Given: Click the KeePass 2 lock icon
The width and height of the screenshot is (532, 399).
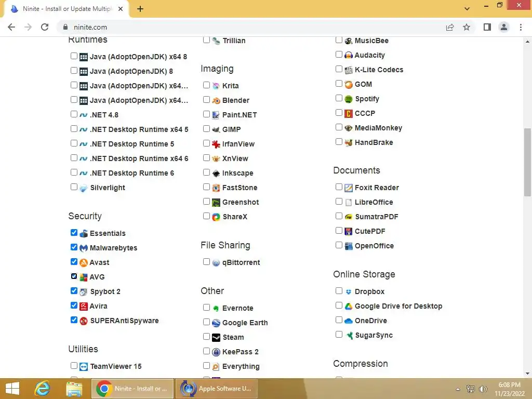Looking at the screenshot, I should tap(216, 352).
